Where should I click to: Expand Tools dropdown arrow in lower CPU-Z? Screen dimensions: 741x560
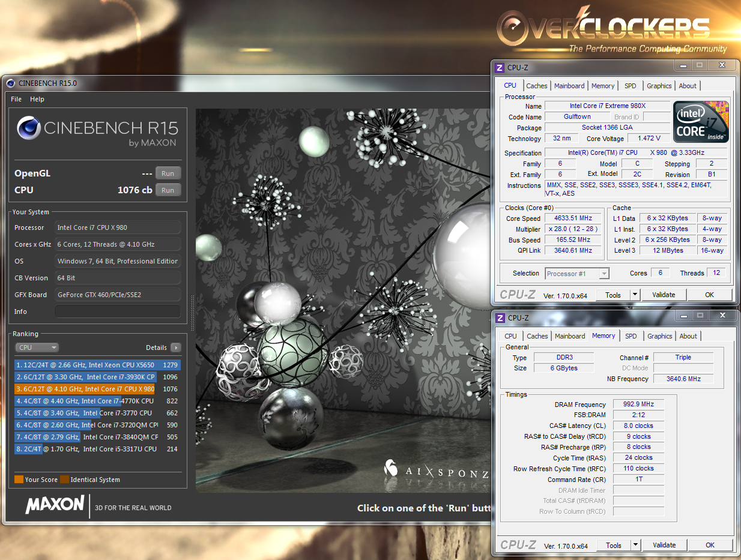pos(636,545)
